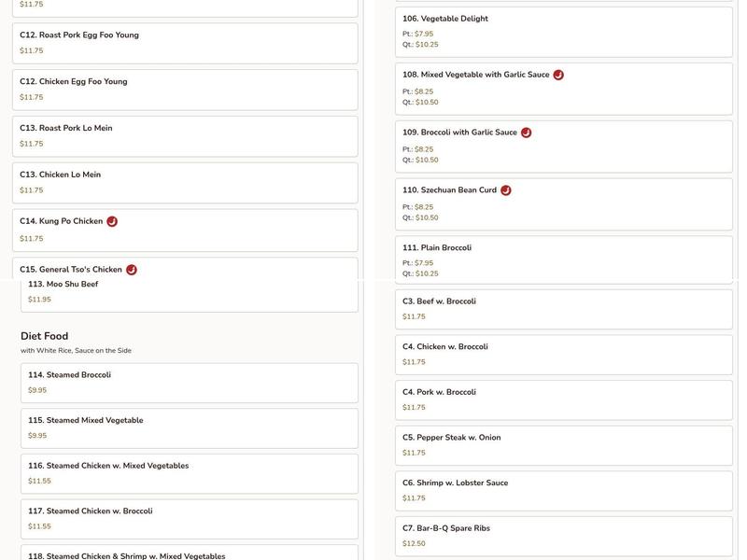Select the Vegetable Delight menu card
This screenshot has height=560, width=747.
pyautogui.click(x=564, y=29)
